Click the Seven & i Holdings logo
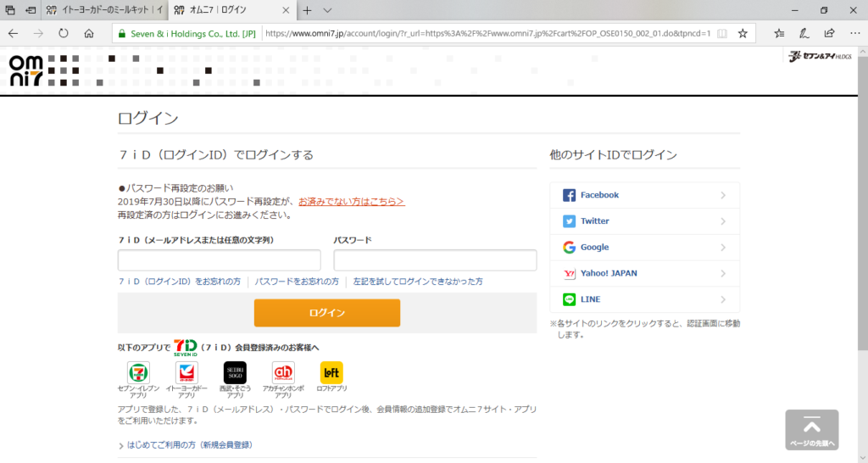 pos(820,56)
